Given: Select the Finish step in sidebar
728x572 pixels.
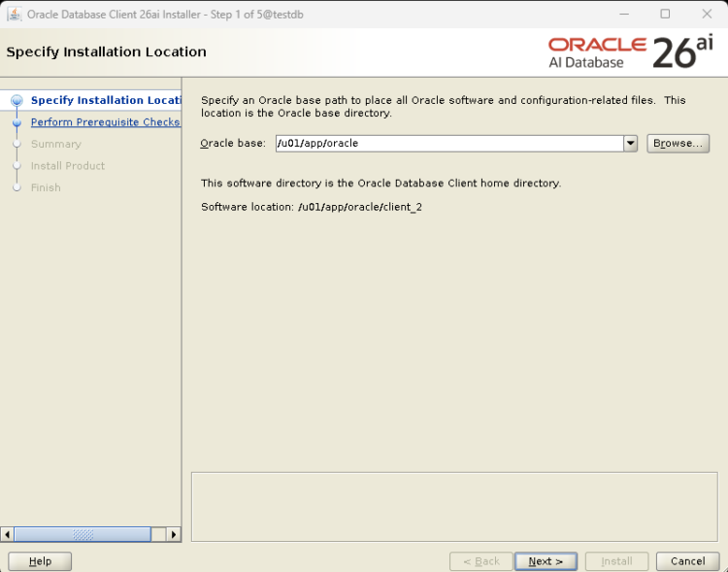Looking at the screenshot, I should click(46, 187).
